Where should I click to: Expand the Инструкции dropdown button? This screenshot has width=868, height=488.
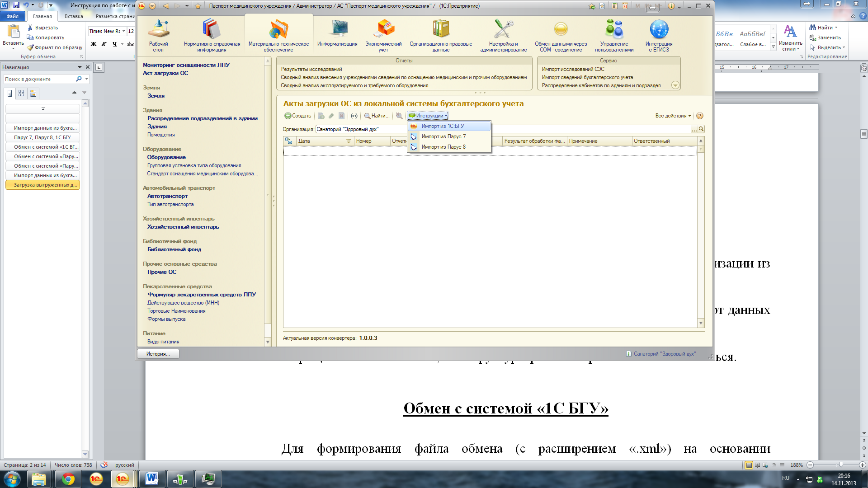click(x=428, y=116)
